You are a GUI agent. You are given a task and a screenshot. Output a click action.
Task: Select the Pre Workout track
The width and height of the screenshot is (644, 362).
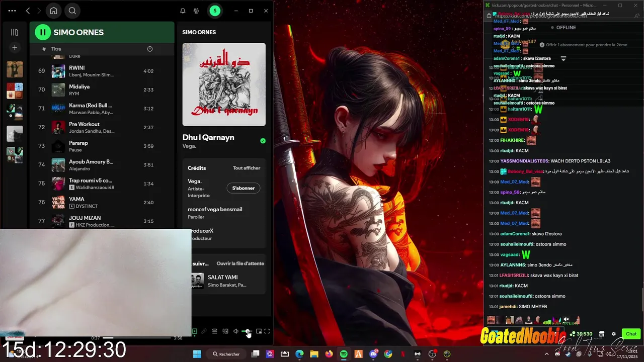pos(102,127)
